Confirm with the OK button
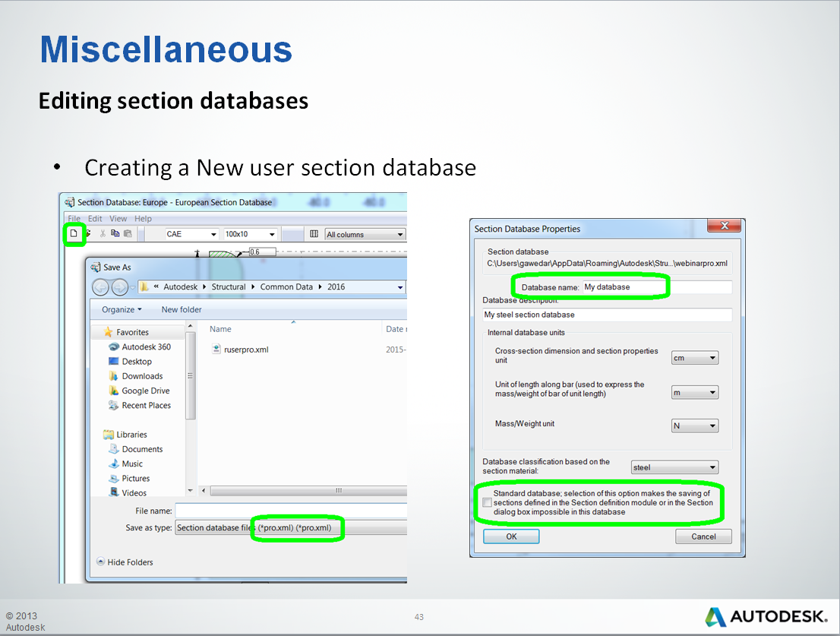This screenshot has height=636, width=840. 510,536
